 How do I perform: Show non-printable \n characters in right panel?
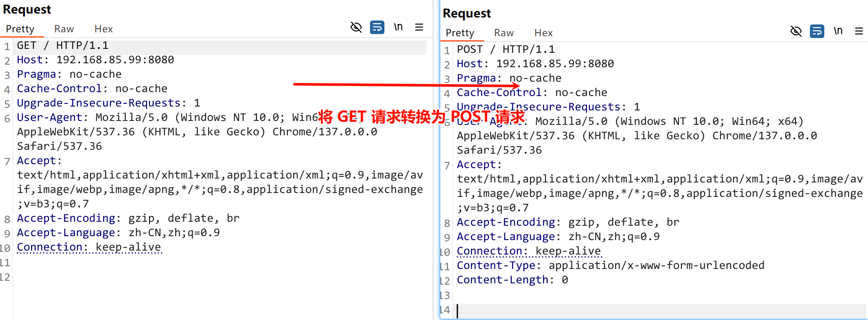pyautogui.click(x=838, y=31)
